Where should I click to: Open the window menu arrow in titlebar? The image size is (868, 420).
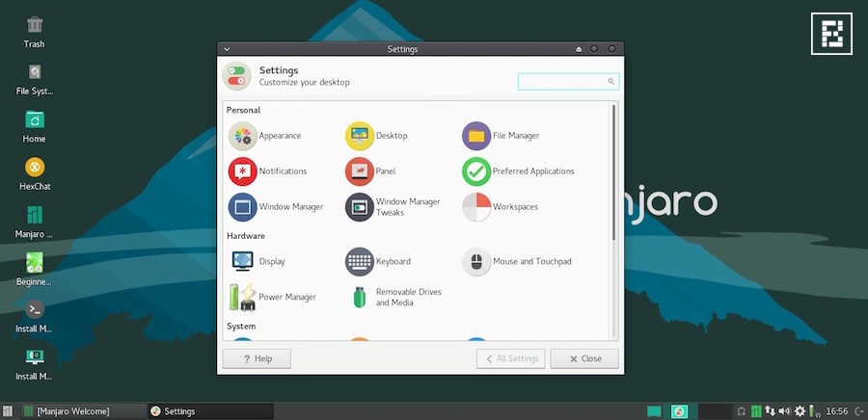pyautogui.click(x=226, y=48)
